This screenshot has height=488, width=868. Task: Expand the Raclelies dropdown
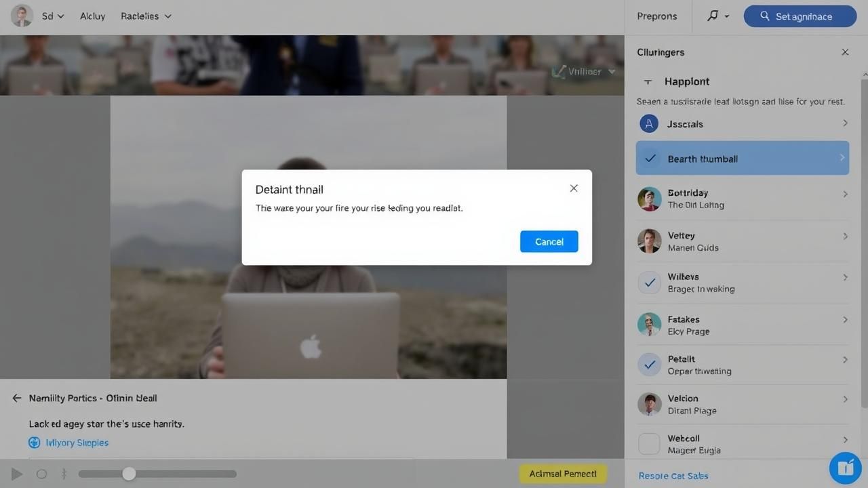coord(146,16)
